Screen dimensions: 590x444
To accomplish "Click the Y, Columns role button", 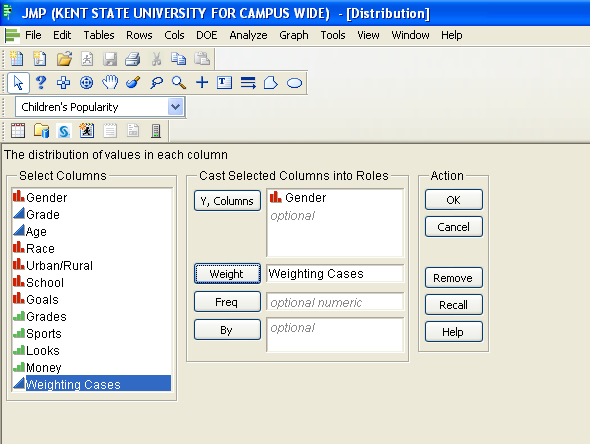I will coord(227,201).
